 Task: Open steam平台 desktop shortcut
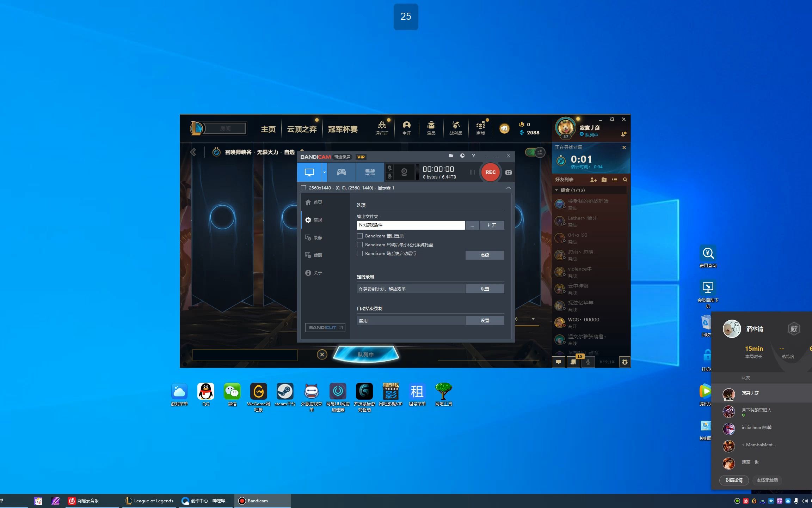[285, 395]
